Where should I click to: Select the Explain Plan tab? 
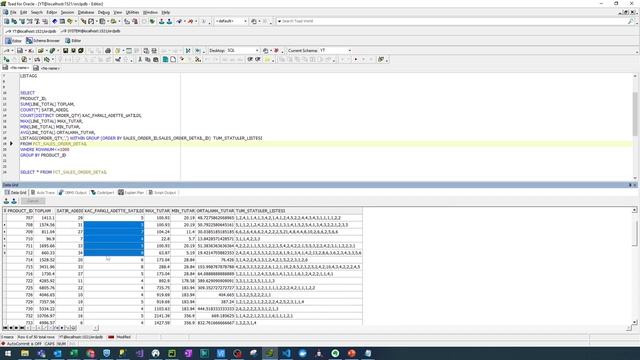tap(131, 192)
